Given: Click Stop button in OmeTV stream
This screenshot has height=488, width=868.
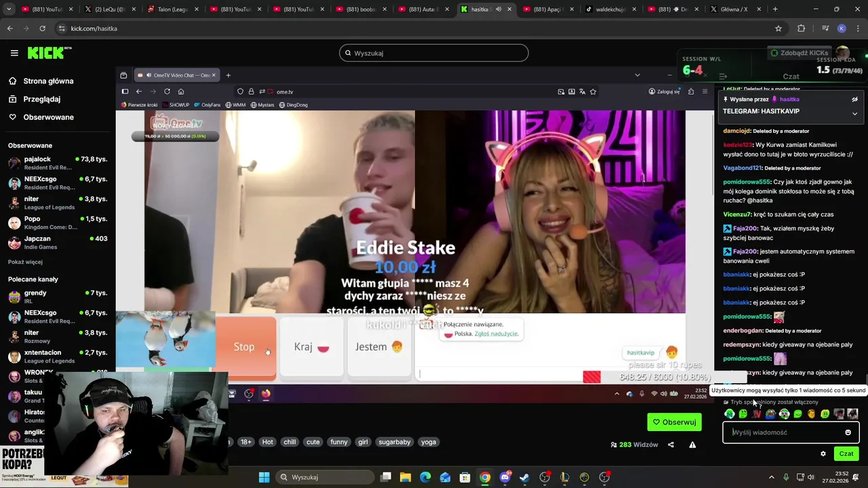Looking at the screenshot, I should pyautogui.click(x=244, y=347).
